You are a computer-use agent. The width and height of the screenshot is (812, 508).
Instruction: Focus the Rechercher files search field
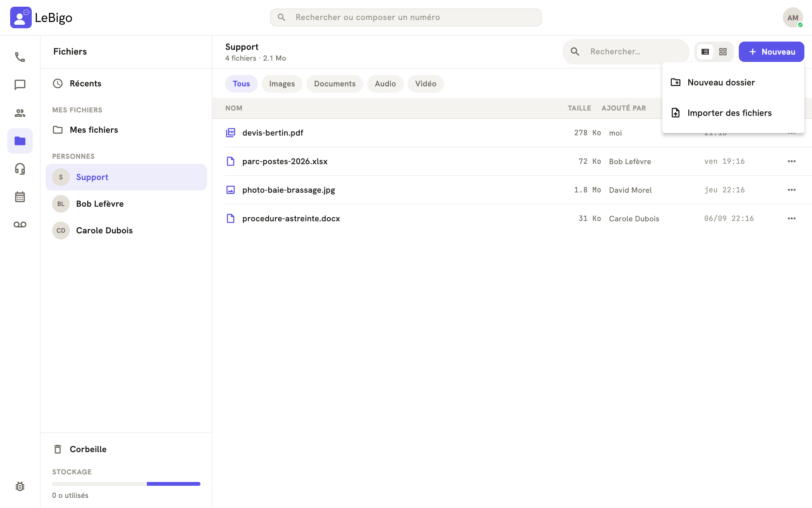[626, 52]
